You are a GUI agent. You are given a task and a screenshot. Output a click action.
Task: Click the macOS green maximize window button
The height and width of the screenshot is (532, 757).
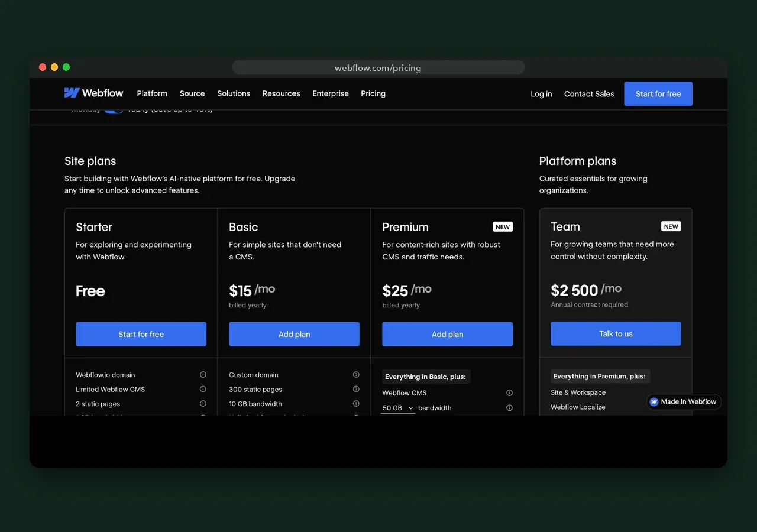click(x=66, y=67)
